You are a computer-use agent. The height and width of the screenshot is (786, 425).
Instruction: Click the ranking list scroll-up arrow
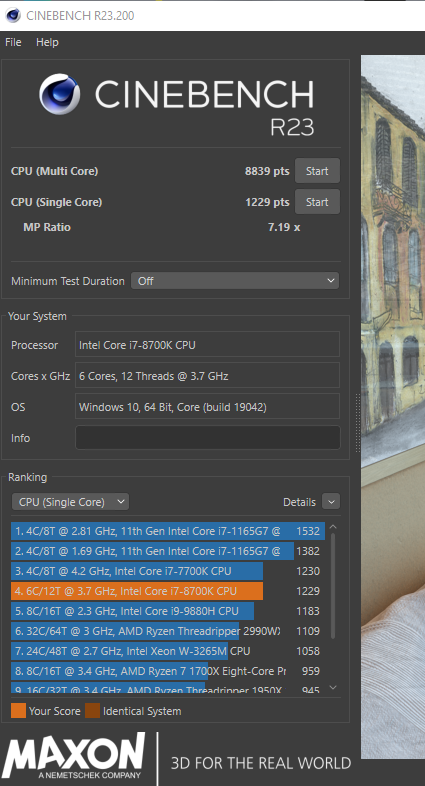(333, 527)
